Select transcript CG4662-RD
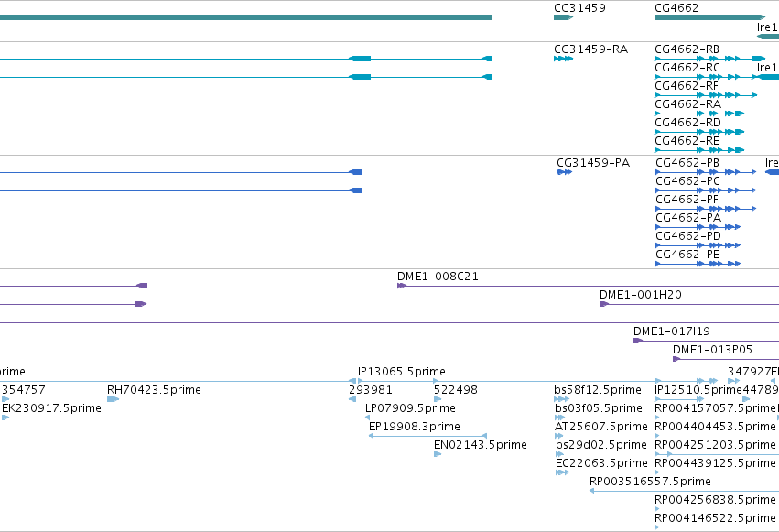 (687, 123)
